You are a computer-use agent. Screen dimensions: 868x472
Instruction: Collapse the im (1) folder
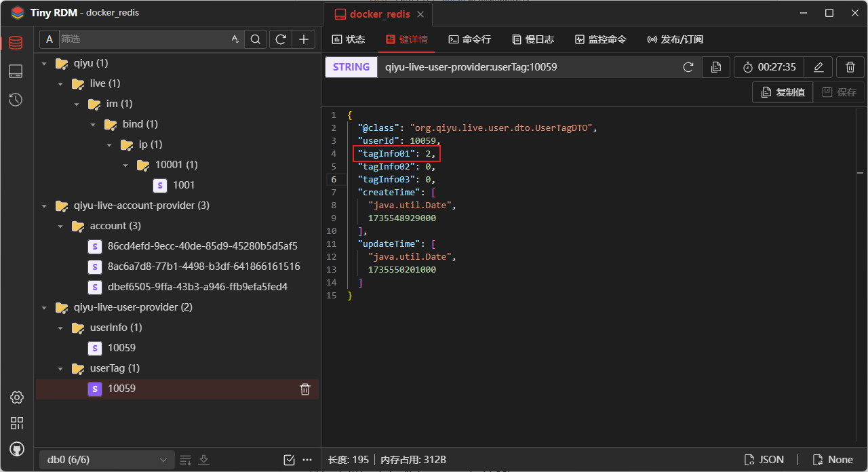click(77, 104)
